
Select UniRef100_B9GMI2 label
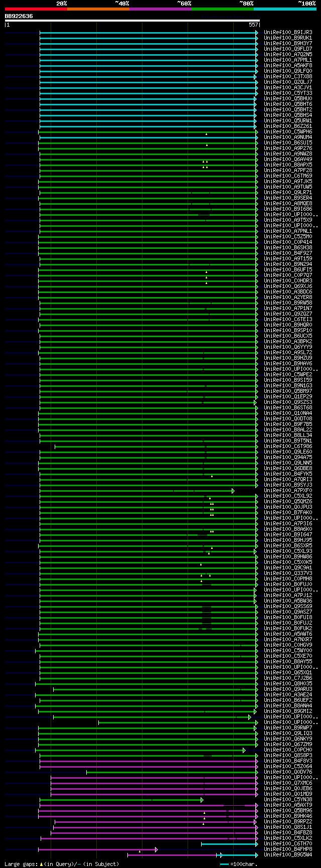tap(288, 711)
